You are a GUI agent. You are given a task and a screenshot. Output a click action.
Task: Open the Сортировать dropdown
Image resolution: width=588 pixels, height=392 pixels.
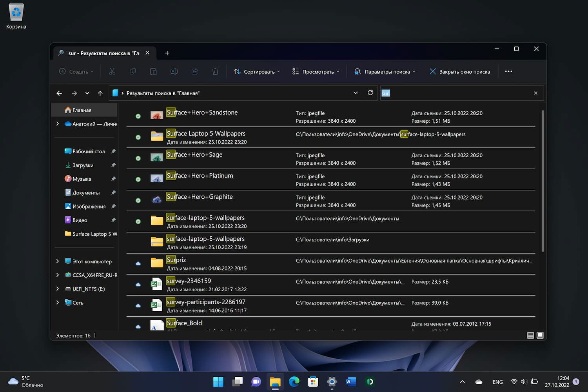point(257,71)
